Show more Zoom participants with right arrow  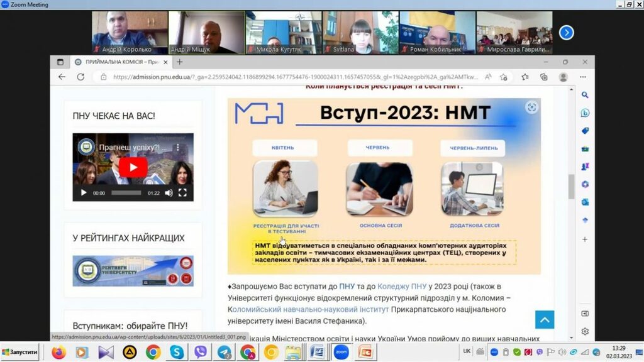point(566,33)
